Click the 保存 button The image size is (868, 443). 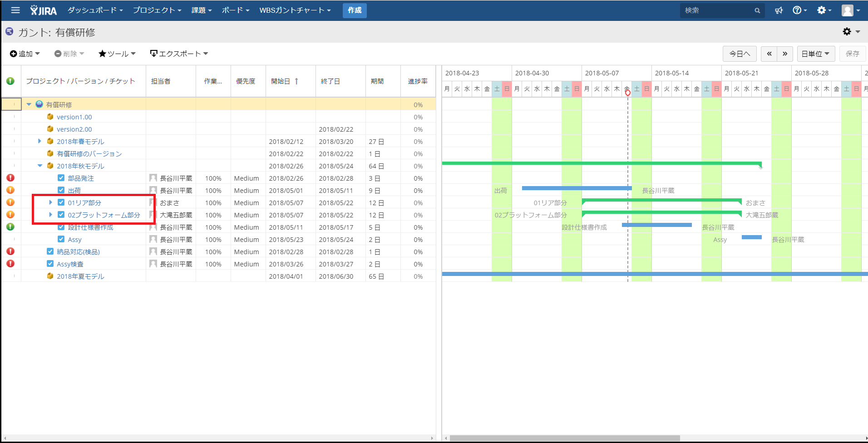tap(853, 54)
